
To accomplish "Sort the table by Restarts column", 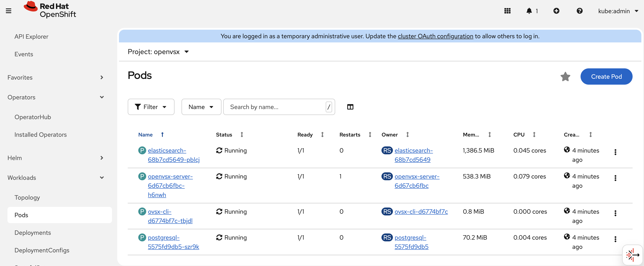I will [x=370, y=135].
